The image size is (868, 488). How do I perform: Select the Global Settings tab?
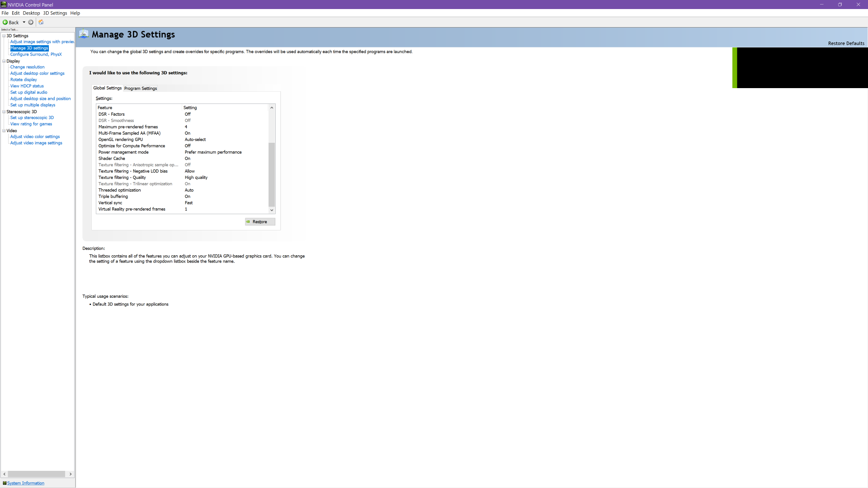(x=108, y=88)
